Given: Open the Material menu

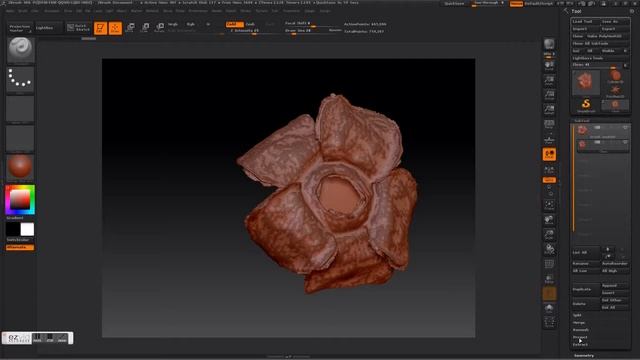Looking at the screenshot, I should pyautogui.click(x=152, y=11).
